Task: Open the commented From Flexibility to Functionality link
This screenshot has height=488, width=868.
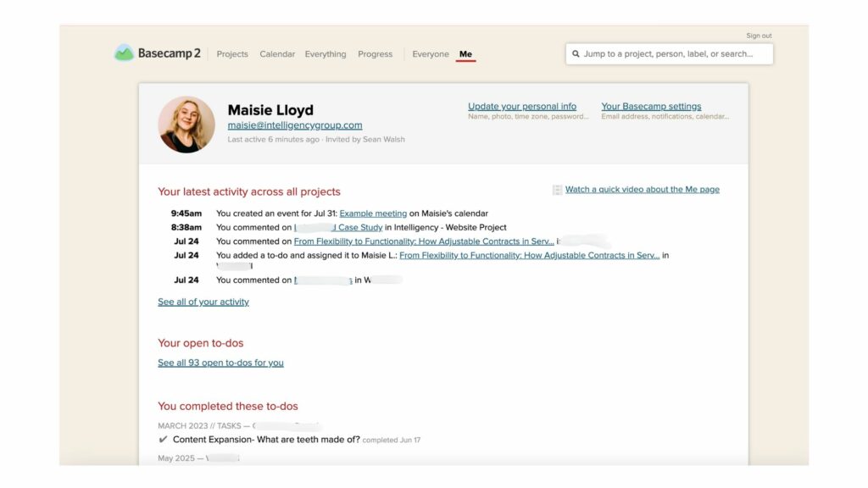Action: [x=424, y=241]
